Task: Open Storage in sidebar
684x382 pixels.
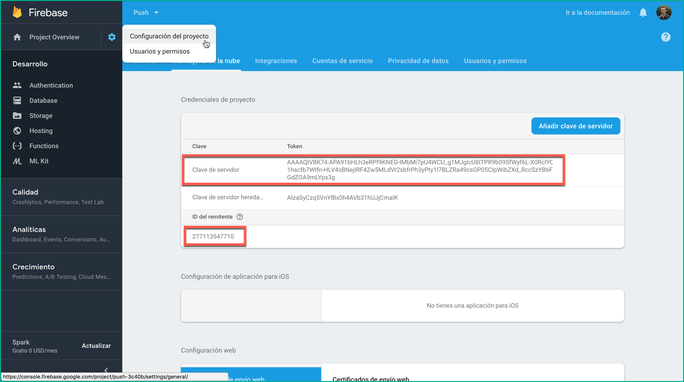Action: coord(41,116)
